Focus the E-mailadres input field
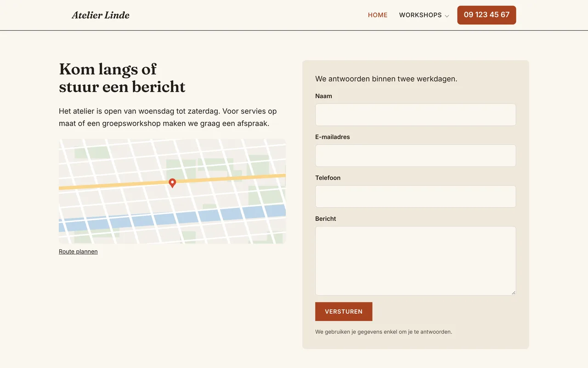Image resolution: width=588 pixels, height=368 pixels. click(415, 155)
